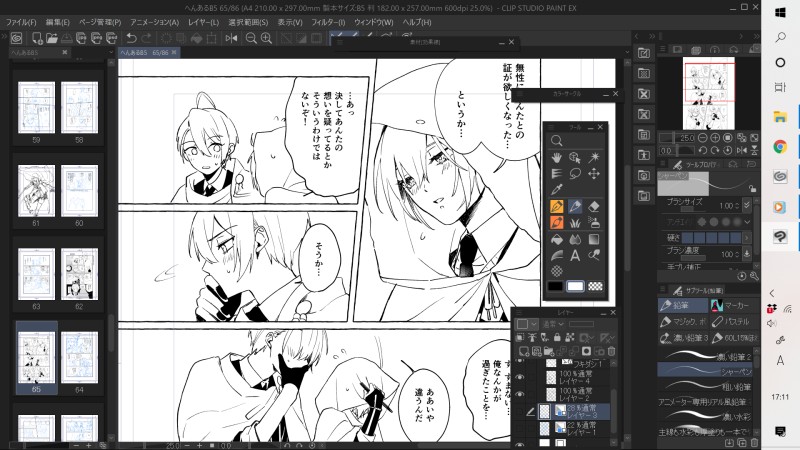Select the lasso selection tool

point(575,173)
